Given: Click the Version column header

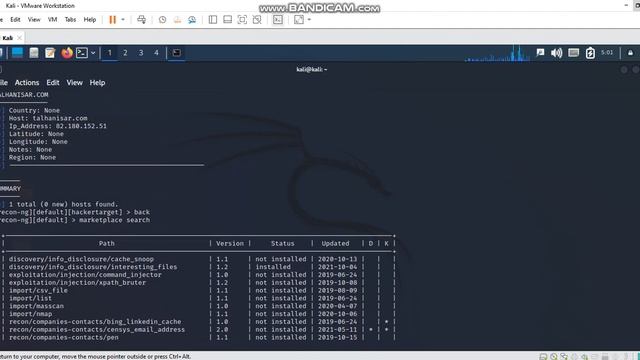Looking at the screenshot, I should (230, 243).
